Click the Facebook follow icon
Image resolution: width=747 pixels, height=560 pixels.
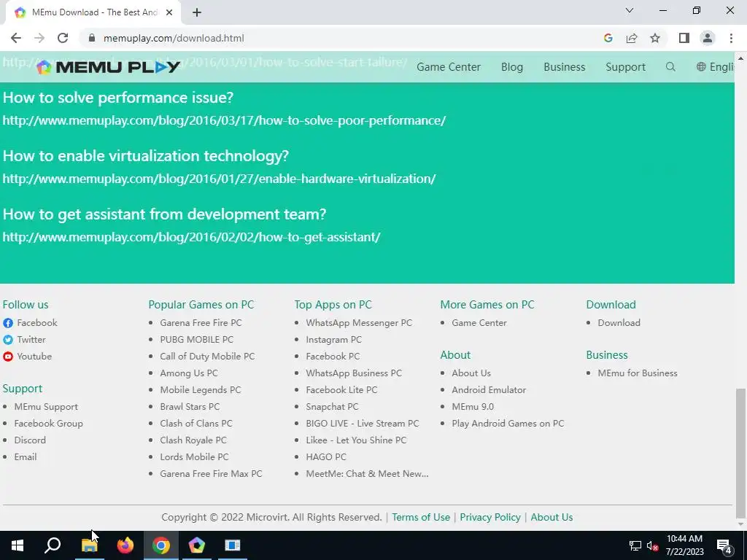tap(8, 323)
